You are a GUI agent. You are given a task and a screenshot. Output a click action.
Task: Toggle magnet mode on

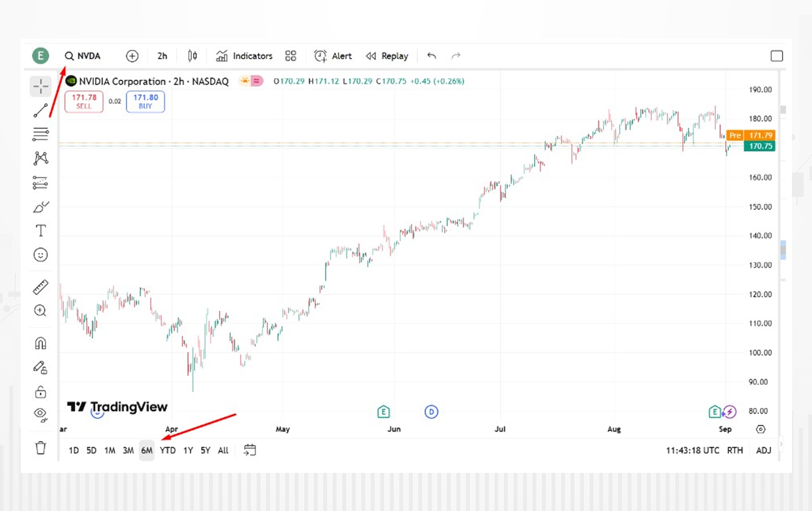(41, 343)
